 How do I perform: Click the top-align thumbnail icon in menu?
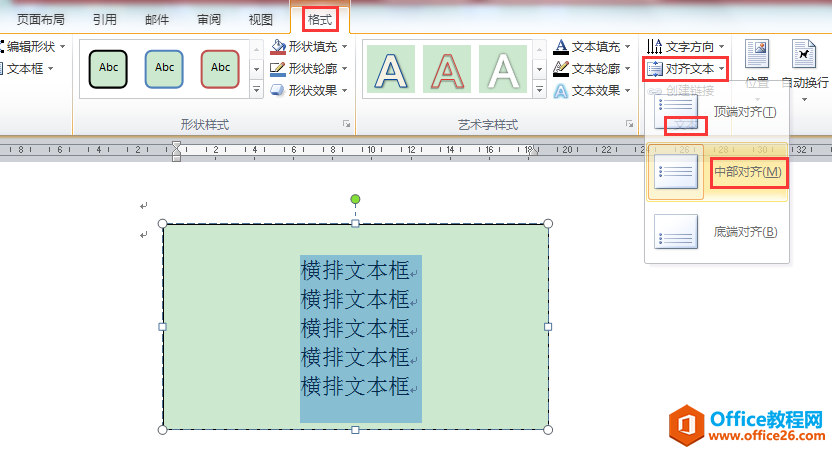[x=675, y=112]
